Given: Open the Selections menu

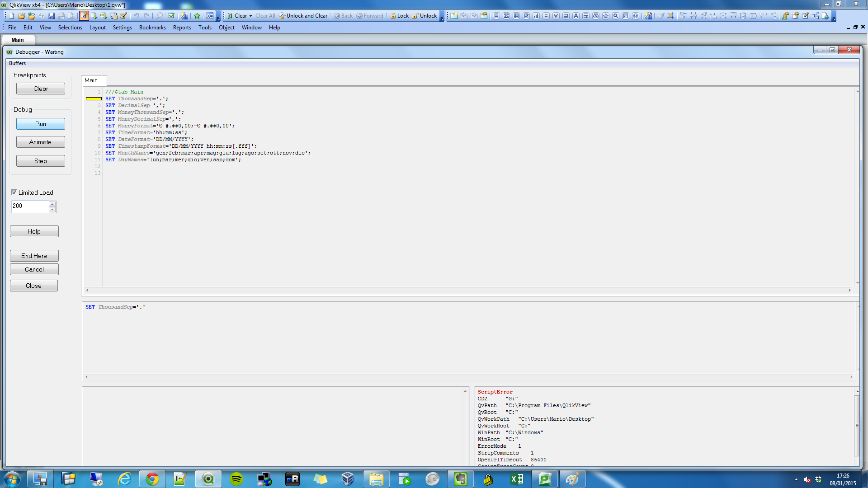Looking at the screenshot, I should pos(70,28).
